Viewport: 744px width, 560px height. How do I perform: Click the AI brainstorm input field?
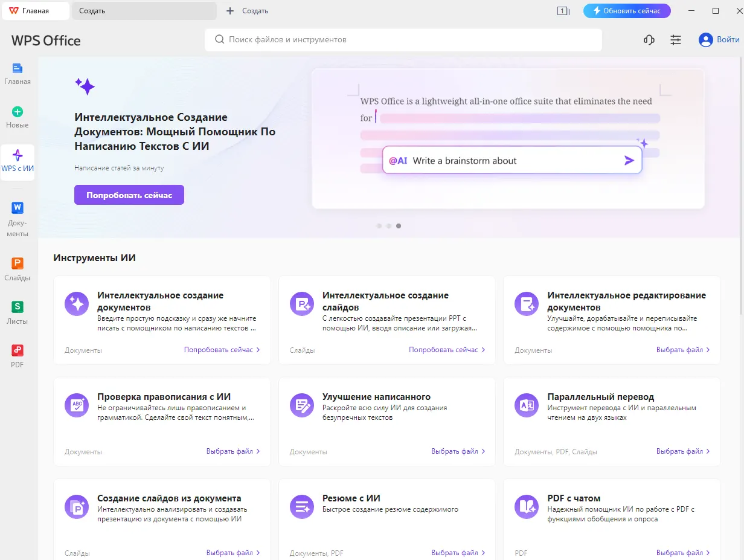512,159
